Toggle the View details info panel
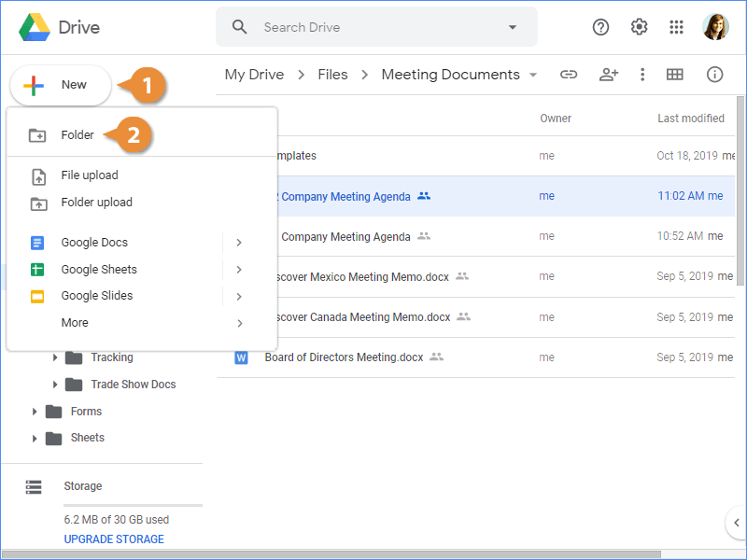 [715, 75]
